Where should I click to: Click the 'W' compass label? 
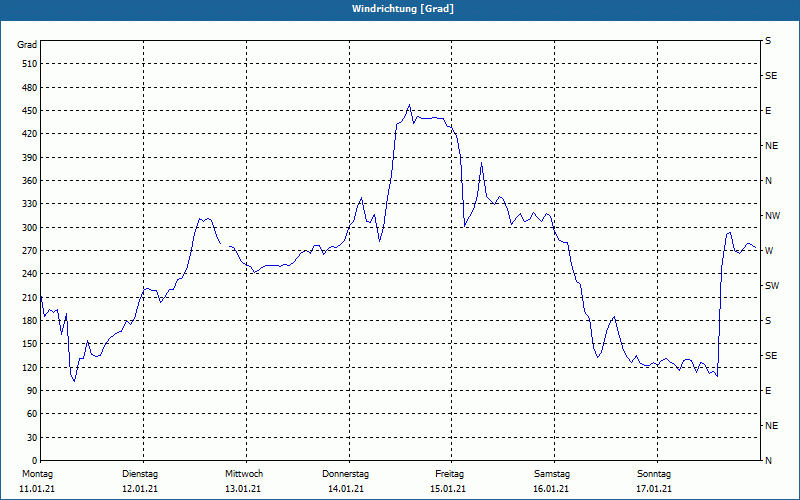(x=769, y=251)
